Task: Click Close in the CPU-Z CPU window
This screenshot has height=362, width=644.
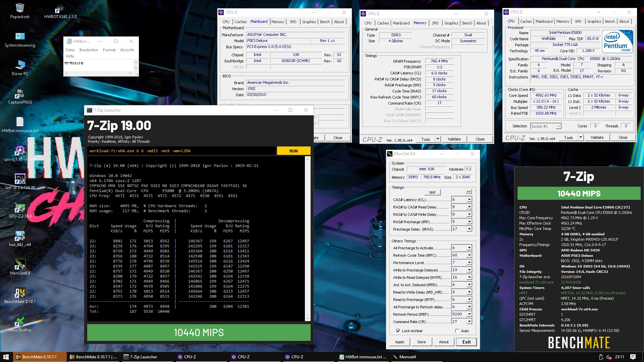Action: [x=623, y=137]
